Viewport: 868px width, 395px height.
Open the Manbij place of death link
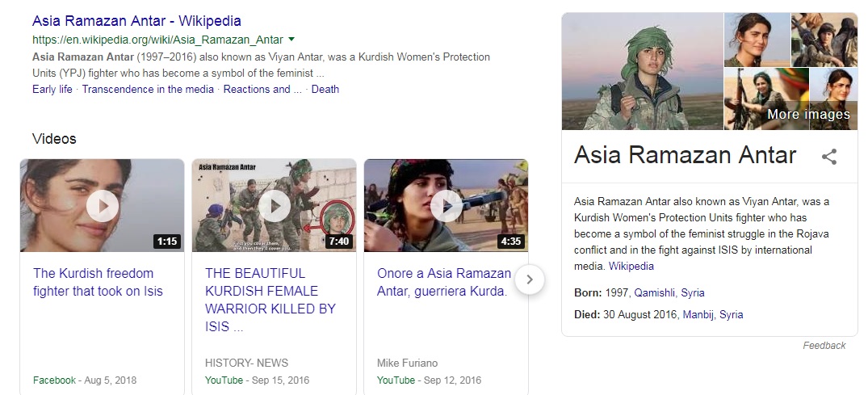pyautogui.click(x=698, y=315)
